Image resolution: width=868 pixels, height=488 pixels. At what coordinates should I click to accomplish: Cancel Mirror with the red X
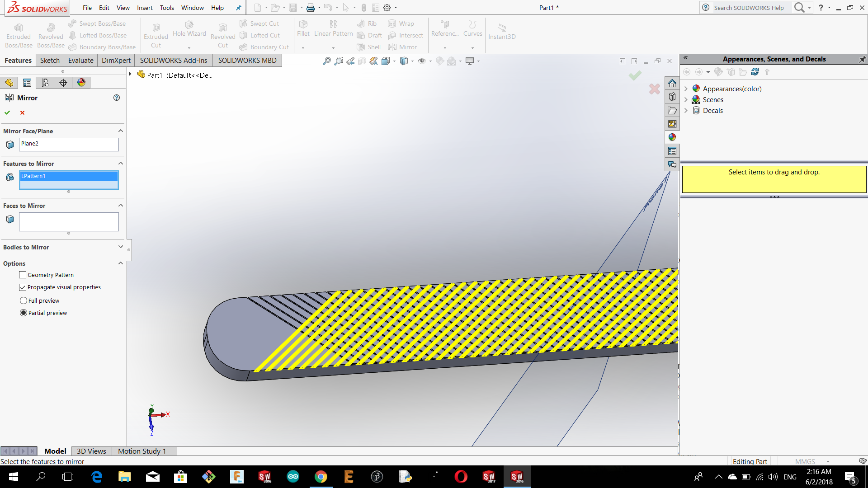coord(22,113)
